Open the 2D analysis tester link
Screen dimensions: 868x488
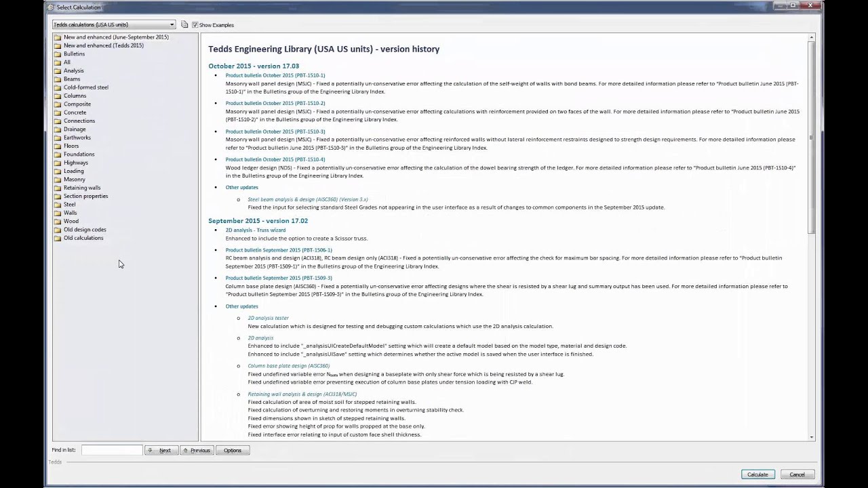269,318
